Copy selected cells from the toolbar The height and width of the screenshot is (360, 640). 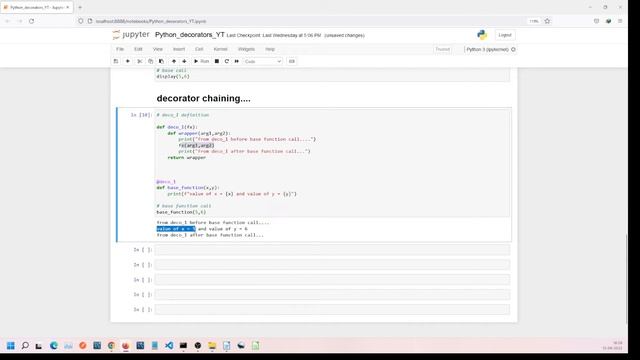click(151, 61)
